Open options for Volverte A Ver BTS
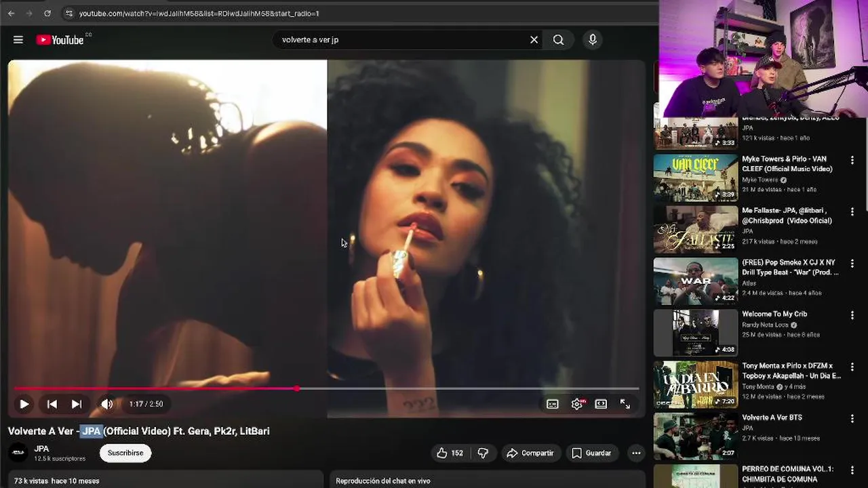868x488 pixels. pos(852,418)
